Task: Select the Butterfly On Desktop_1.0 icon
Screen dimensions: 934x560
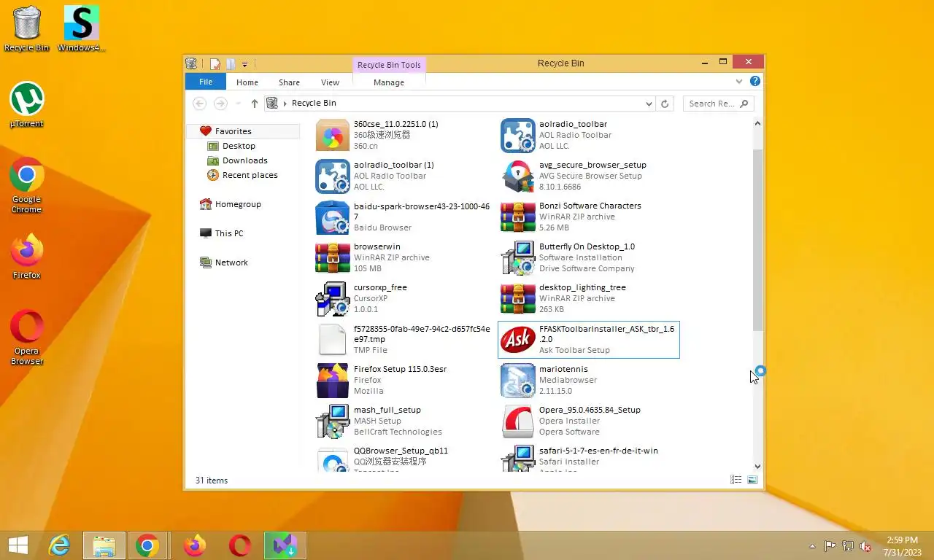Action: [x=518, y=258]
